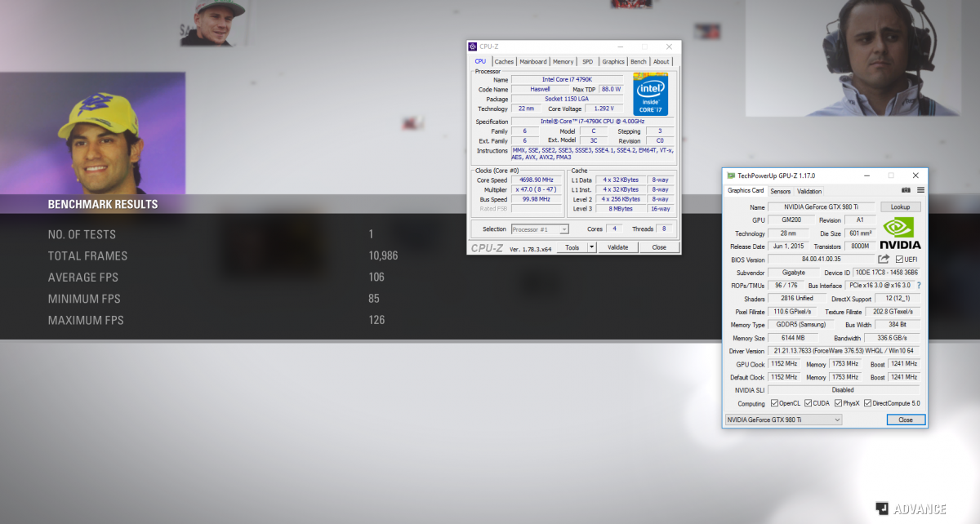The width and height of the screenshot is (980, 524).
Task: Click the Lookup button in GPU-Z
Action: (x=900, y=207)
